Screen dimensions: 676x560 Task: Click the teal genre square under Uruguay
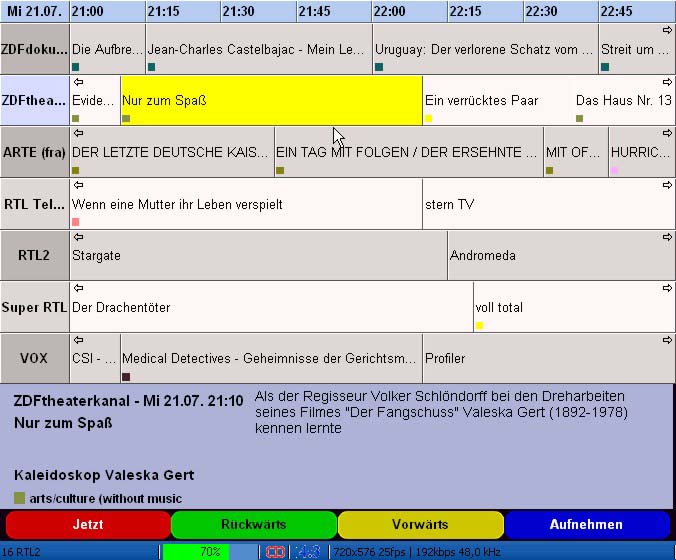(x=379, y=67)
